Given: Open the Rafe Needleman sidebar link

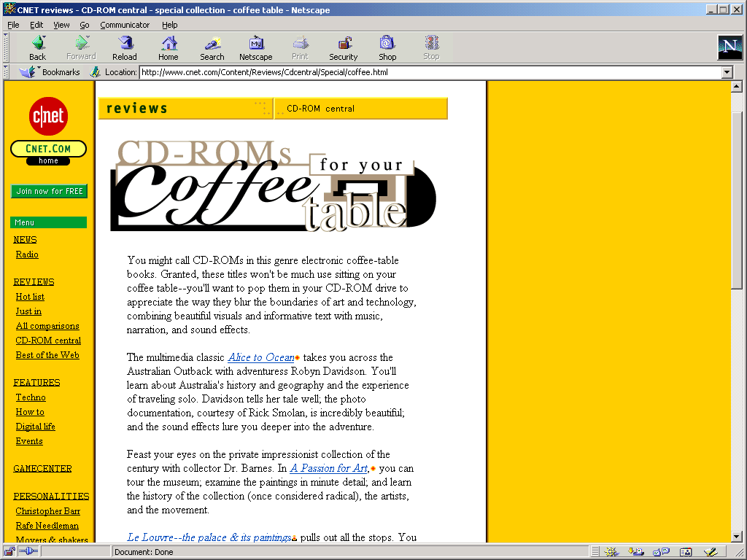Looking at the screenshot, I should click(47, 526).
